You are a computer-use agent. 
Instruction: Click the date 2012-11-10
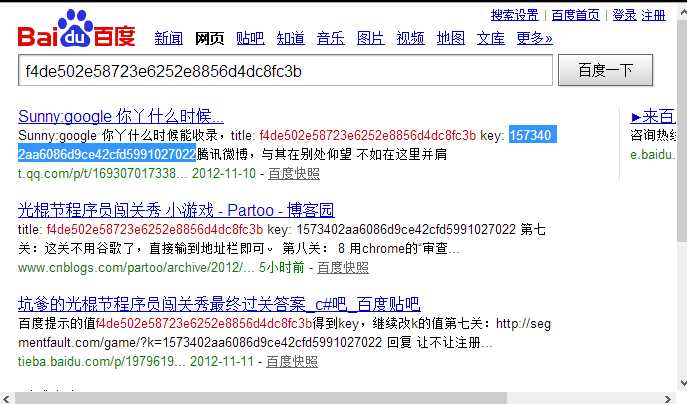point(224,174)
